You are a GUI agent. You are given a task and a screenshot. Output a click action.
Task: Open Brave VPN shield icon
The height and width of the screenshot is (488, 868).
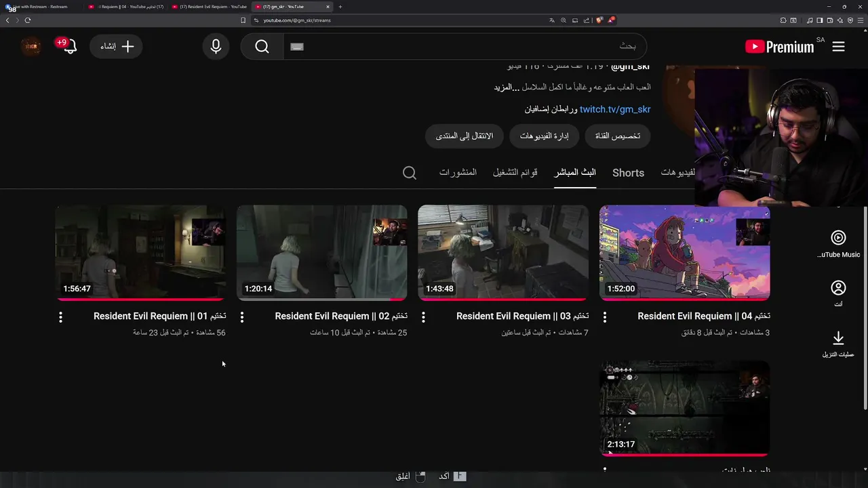click(x=850, y=20)
